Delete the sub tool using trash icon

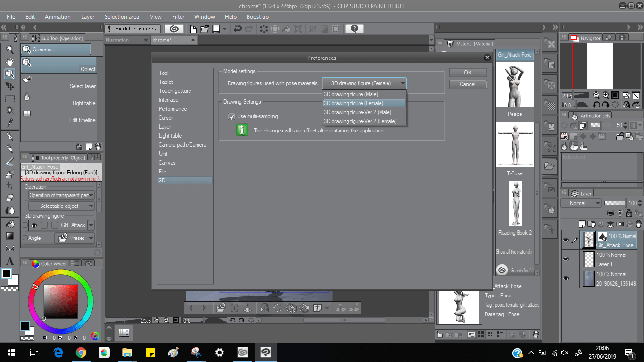tap(98, 147)
